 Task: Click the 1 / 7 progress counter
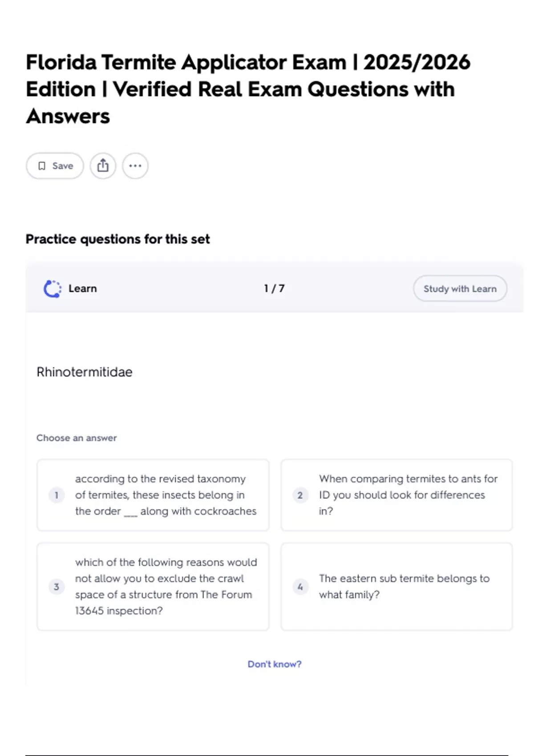click(x=274, y=289)
